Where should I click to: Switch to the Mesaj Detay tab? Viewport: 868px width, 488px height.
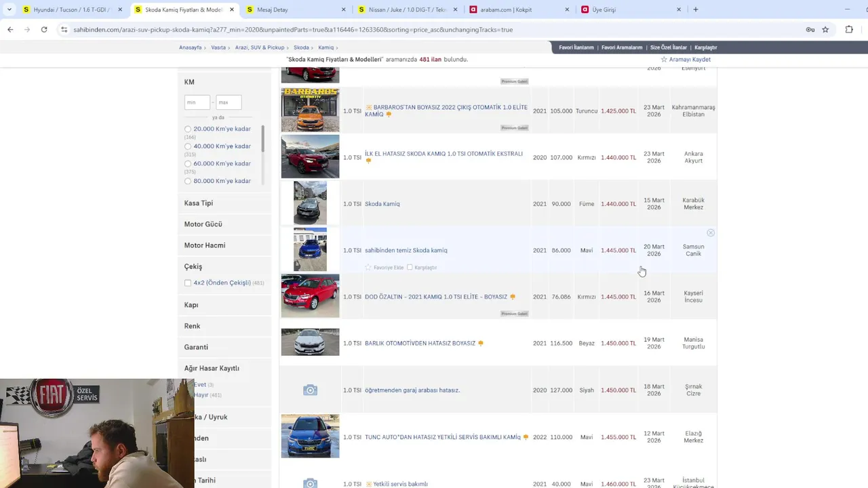292,9
